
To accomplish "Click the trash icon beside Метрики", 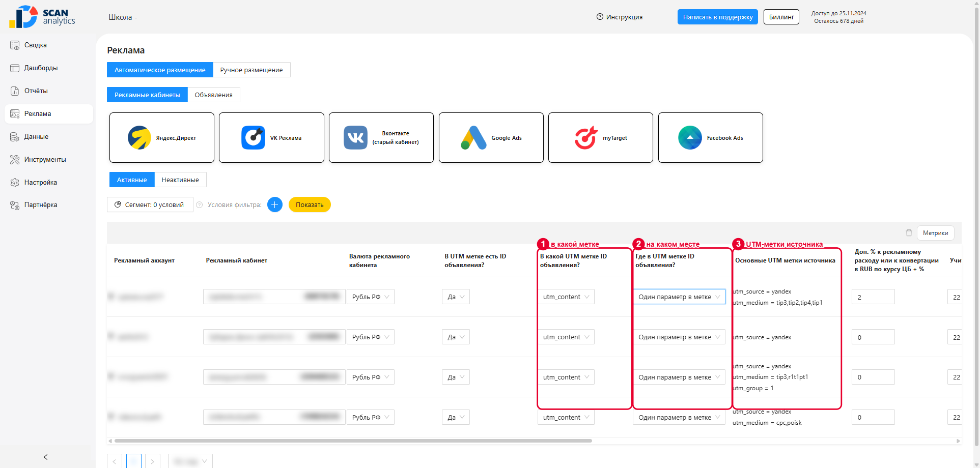I will click(909, 233).
